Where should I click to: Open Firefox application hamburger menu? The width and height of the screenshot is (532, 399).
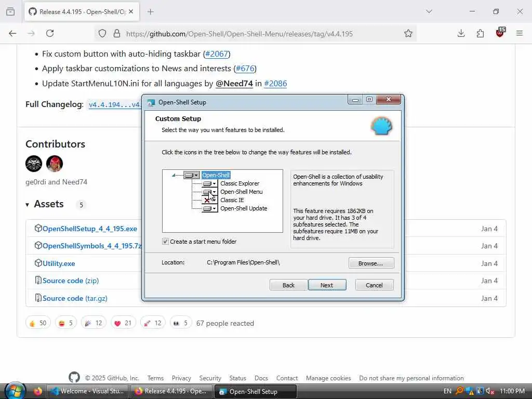[x=520, y=33]
